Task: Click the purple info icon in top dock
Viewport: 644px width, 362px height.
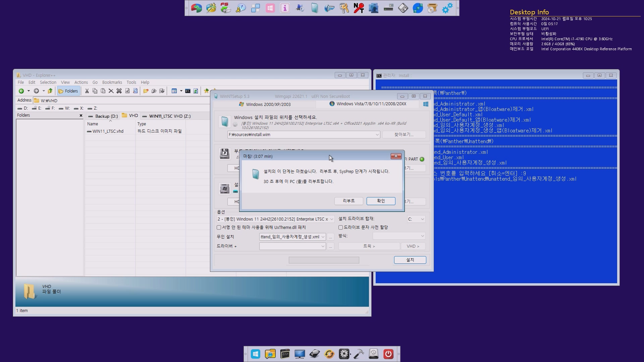Action: coord(285,8)
